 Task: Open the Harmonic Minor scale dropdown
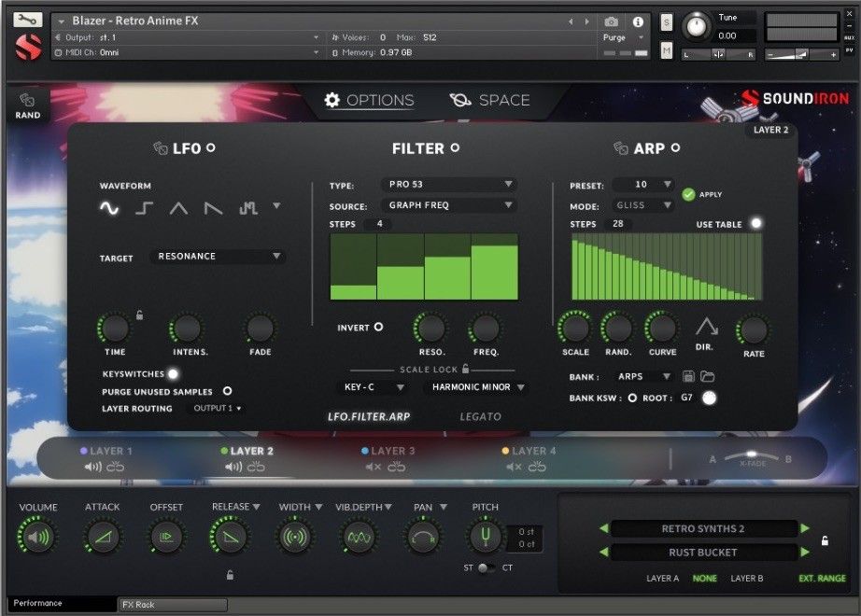coord(475,386)
